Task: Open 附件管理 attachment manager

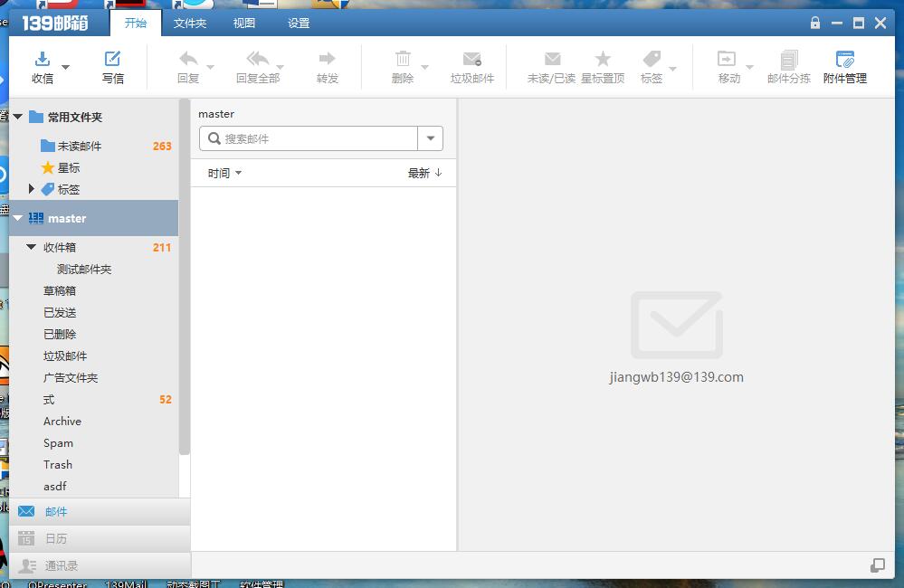Action: pyautogui.click(x=844, y=68)
